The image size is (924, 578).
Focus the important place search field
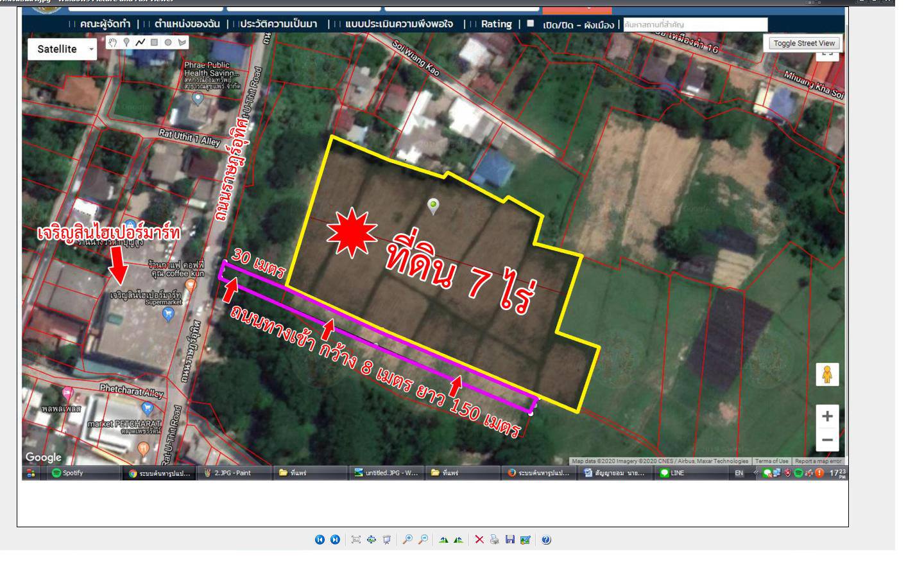[695, 24]
